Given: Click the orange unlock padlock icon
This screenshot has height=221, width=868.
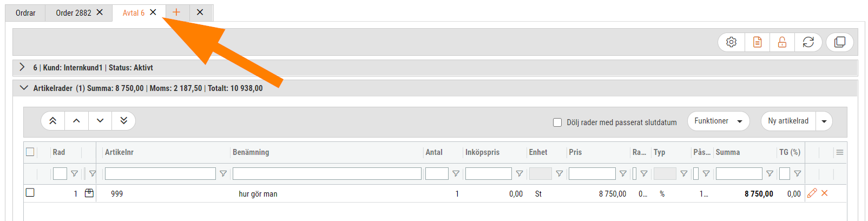Looking at the screenshot, I should pos(782,42).
